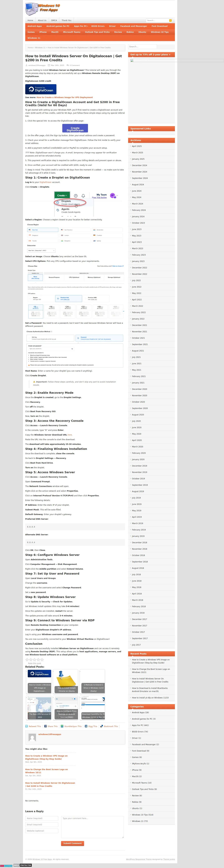Open the windows10freeapps author link in the author box

(50, 734)
